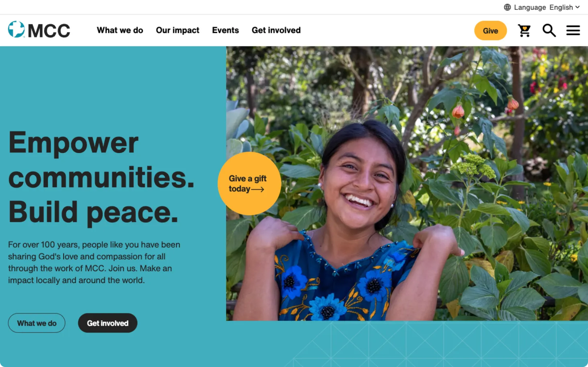Viewport: 588px width, 367px height.
Task: Click the Language label at top
Action: [530, 7]
